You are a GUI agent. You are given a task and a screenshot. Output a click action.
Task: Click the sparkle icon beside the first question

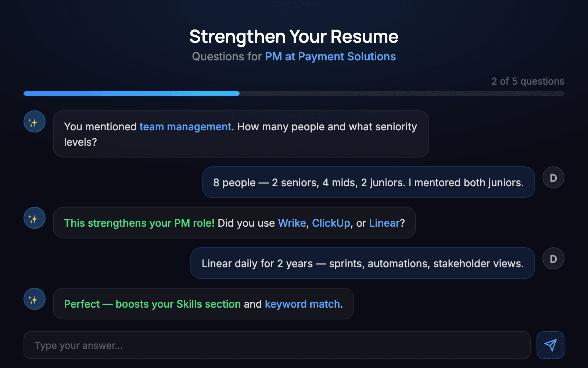tap(34, 121)
